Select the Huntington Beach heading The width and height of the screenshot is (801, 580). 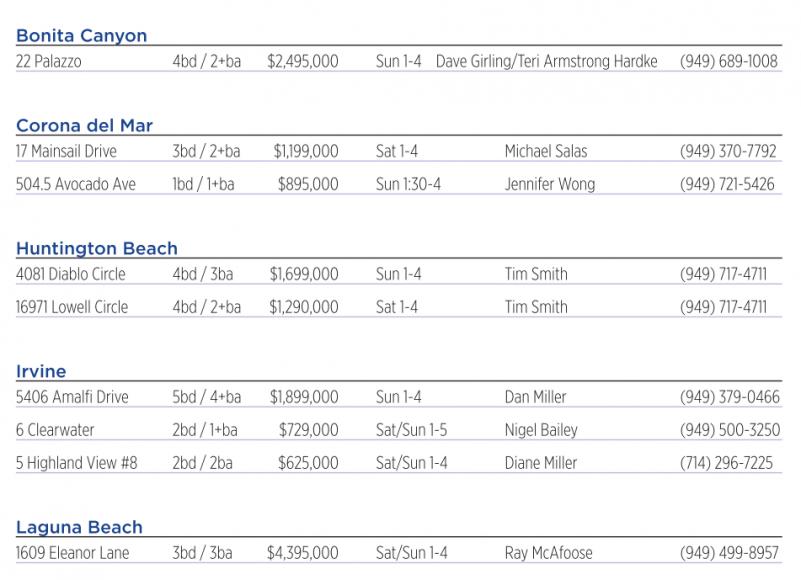click(97, 249)
